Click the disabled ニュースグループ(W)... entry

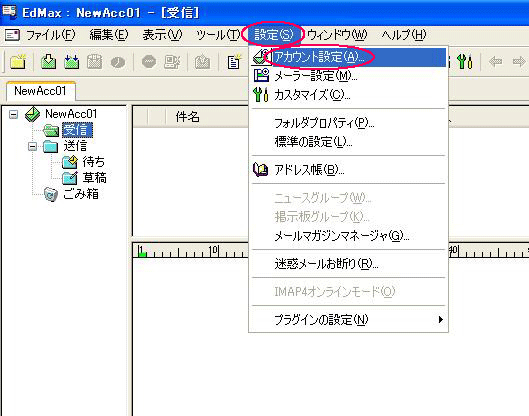pyautogui.click(x=349, y=198)
